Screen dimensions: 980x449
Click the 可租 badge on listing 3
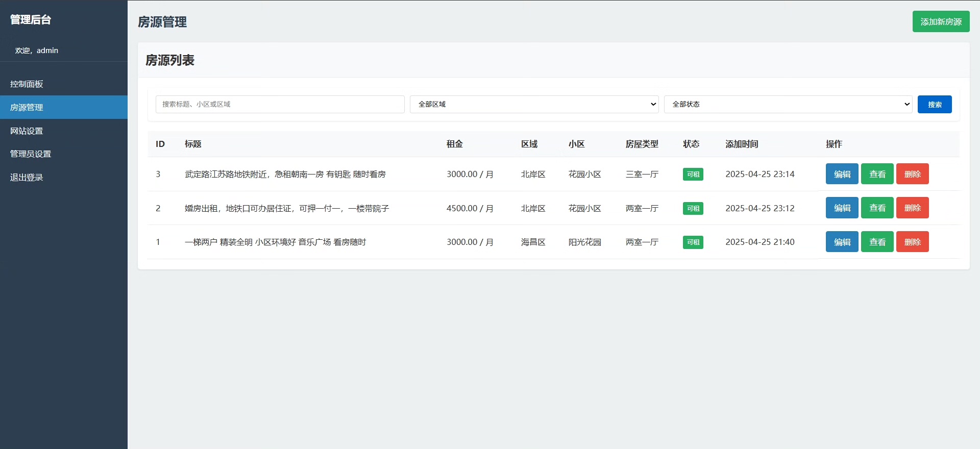(693, 174)
